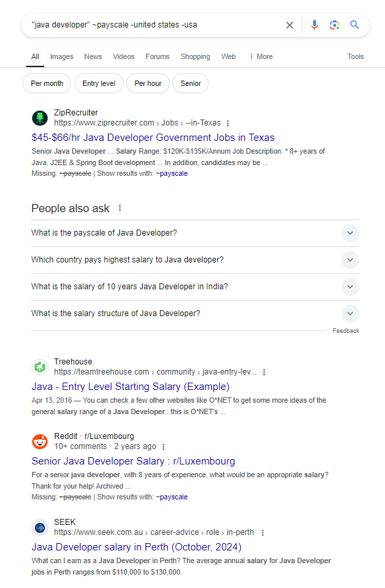Open the three-dot menu beside People also ask
This screenshot has width=385, height=588.
(120, 208)
